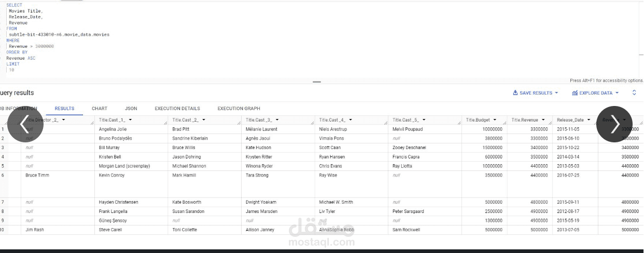Open the Title.Cast_2_ column dropdown arrow
This screenshot has height=253, width=644.
coord(204,120)
